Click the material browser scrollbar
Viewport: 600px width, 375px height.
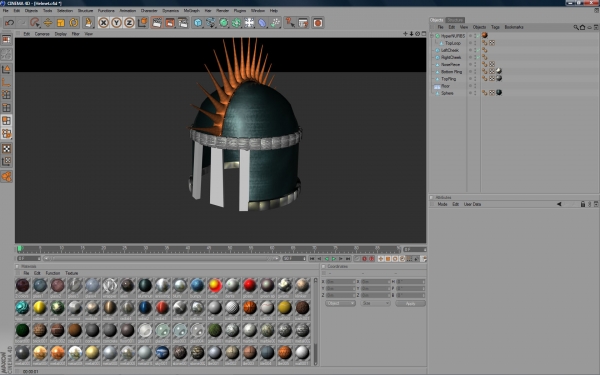[x=316, y=321]
